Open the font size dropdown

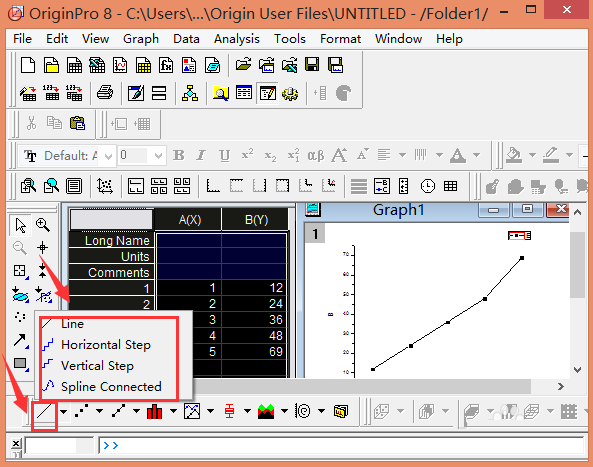158,156
